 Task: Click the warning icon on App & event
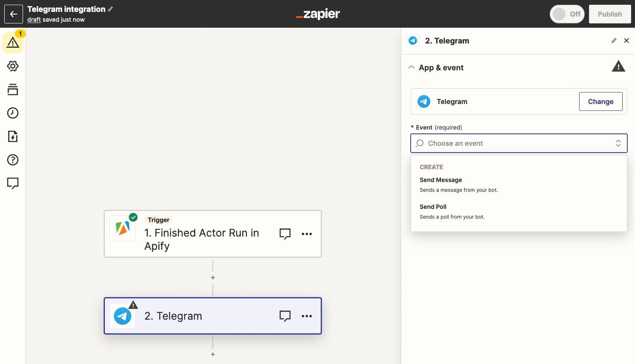click(618, 66)
